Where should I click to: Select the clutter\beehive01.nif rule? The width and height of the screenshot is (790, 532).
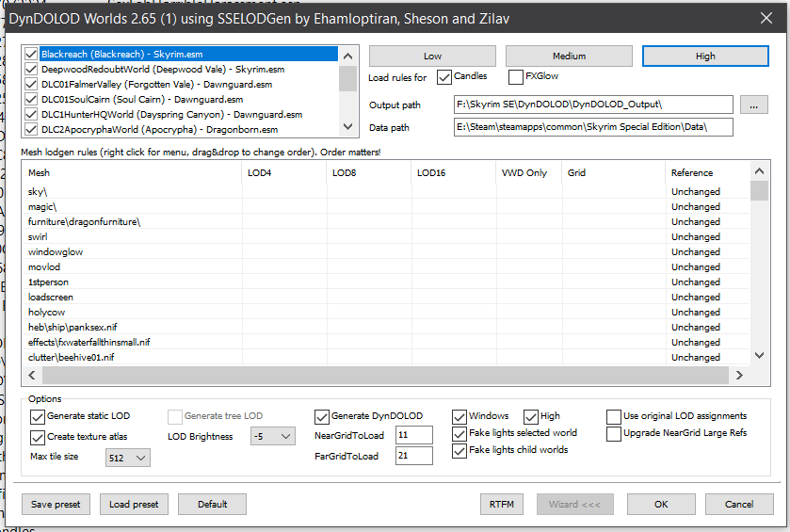pyautogui.click(x=385, y=357)
